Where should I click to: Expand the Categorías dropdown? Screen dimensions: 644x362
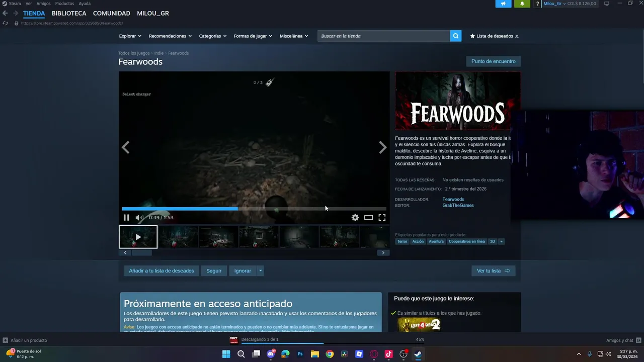213,36
